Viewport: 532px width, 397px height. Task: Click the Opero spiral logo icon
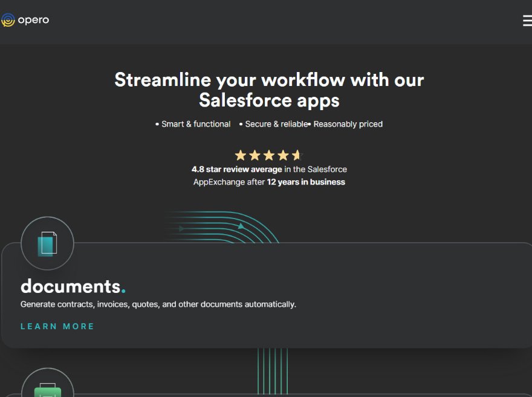point(8,20)
